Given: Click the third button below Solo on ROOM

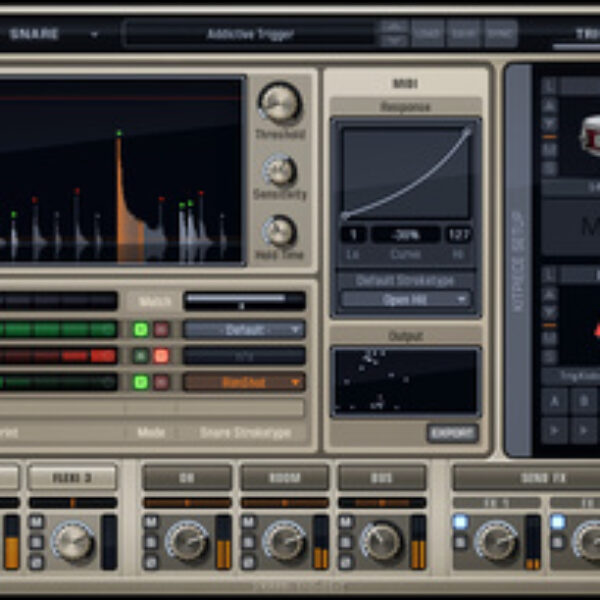Looking at the screenshot, I should coord(248,562).
